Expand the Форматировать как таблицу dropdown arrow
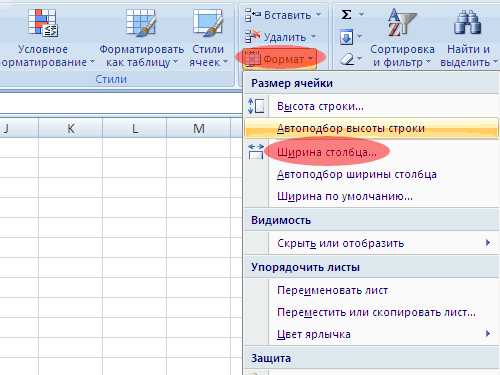This screenshot has height=375, width=500. [175, 62]
